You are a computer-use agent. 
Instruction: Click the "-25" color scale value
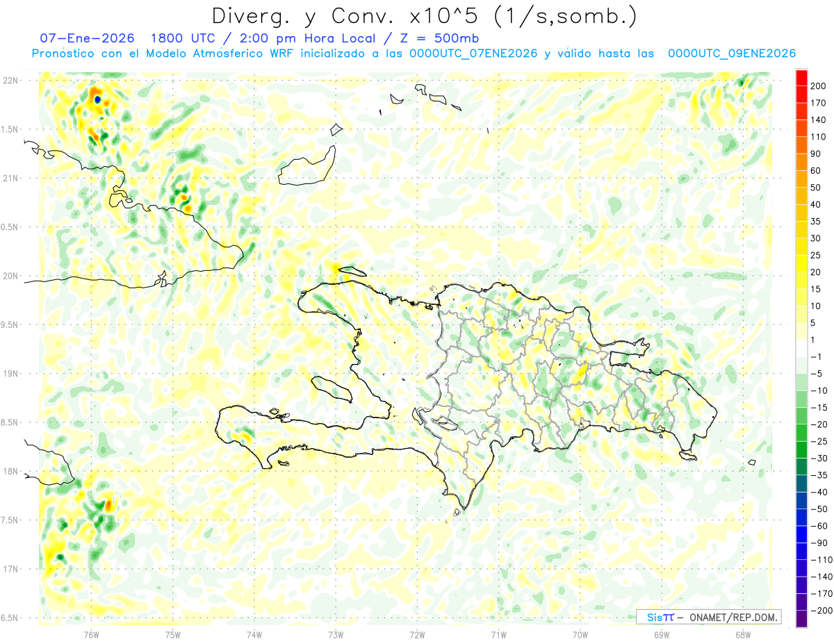pyautogui.click(x=819, y=441)
